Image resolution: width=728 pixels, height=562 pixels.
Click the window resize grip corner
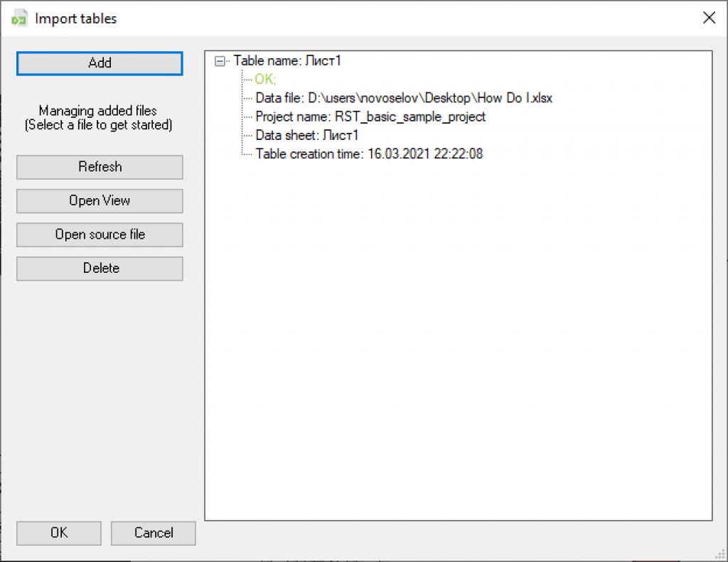(721, 555)
